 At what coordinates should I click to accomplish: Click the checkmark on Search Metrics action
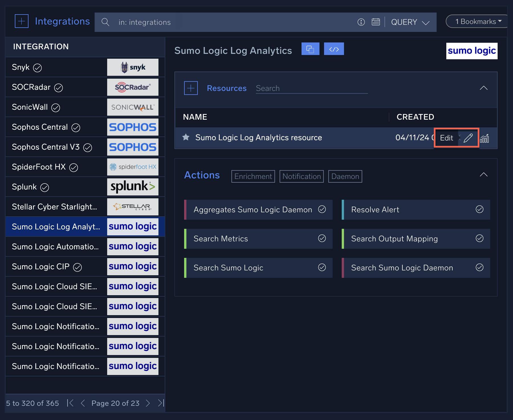tap(322, 238)
